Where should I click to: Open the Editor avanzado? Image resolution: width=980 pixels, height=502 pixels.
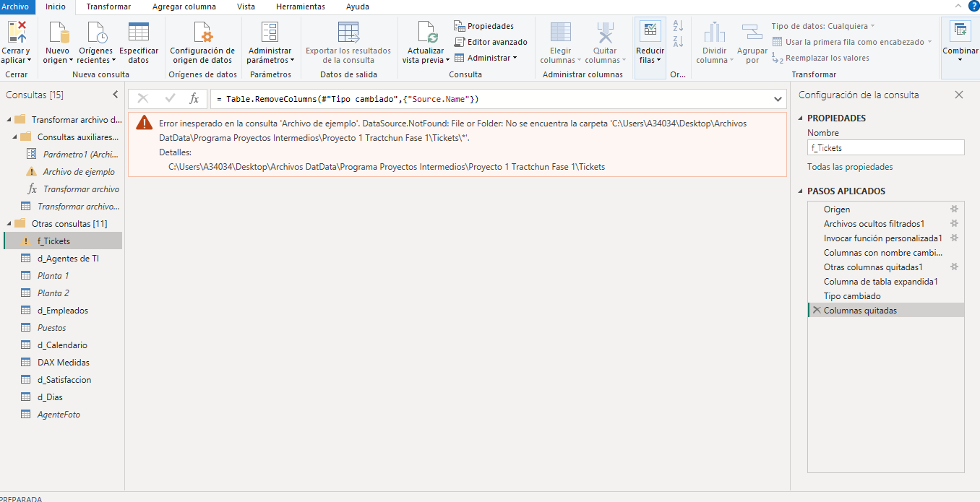[490, 42]
